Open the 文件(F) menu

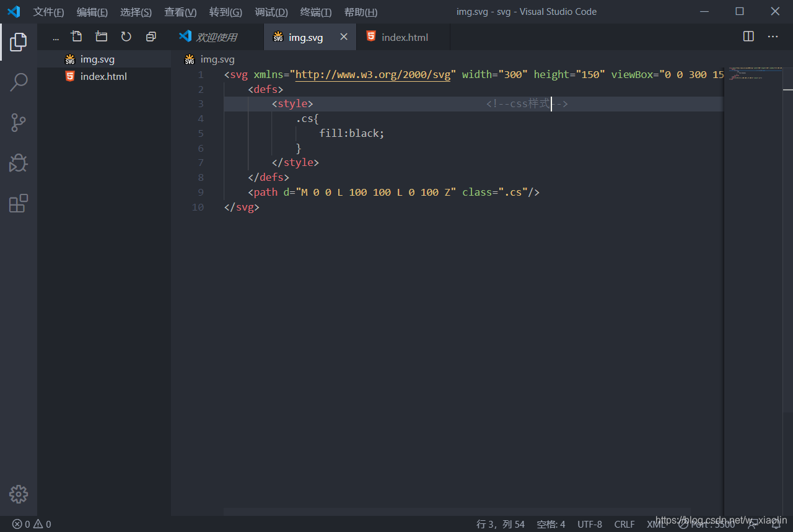pyautogui.click(x=48, y=12)
